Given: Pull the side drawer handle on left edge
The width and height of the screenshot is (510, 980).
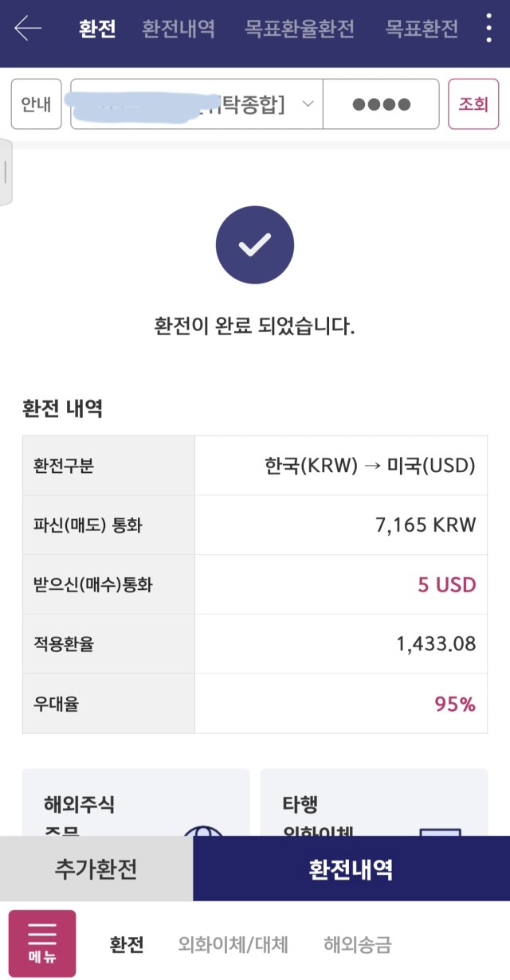Looking at the screenshot, I should (6, 172).
